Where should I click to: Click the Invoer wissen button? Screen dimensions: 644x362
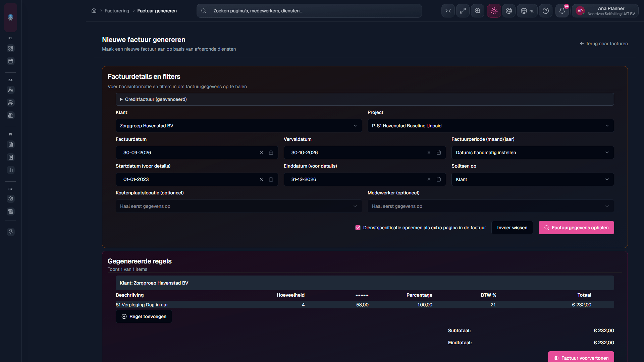(512, 228)
